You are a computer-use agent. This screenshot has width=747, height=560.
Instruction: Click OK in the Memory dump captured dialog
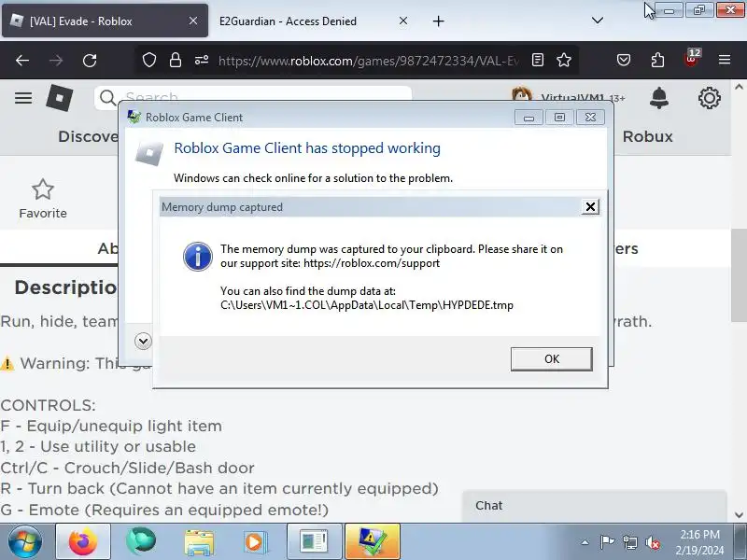click(x=552, y=359)
